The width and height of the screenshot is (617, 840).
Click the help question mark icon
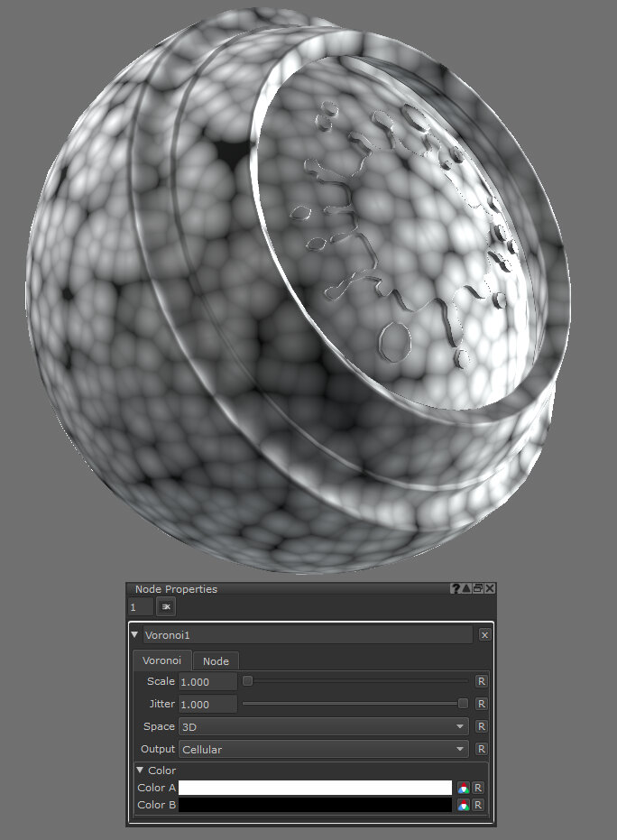coord(456,588)
